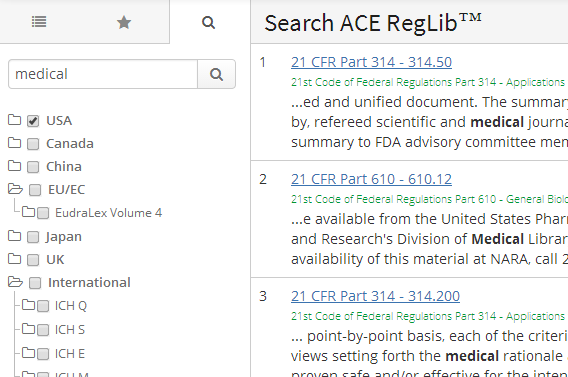This screenshot has height=377, width=568.
Task: Collapse the International folder
Action: pyautogui.click(x=15, y=282)
